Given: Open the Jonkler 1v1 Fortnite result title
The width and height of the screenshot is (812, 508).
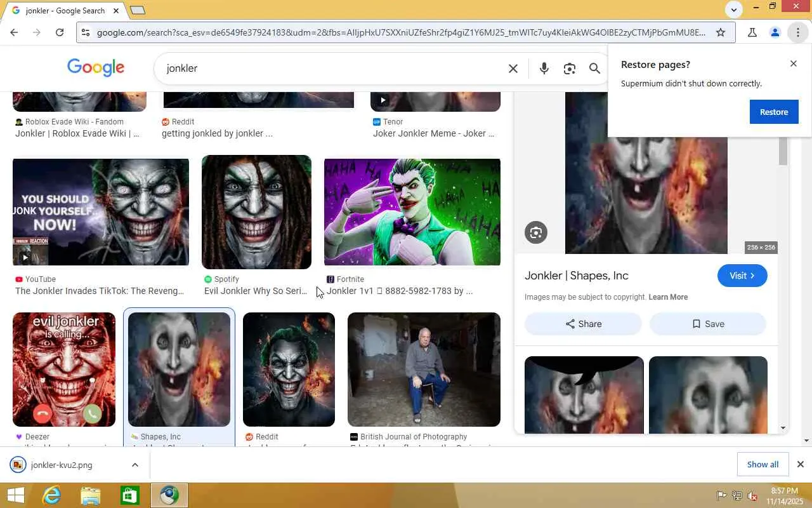Looking at the screenshot, I should tap(400, 291).
